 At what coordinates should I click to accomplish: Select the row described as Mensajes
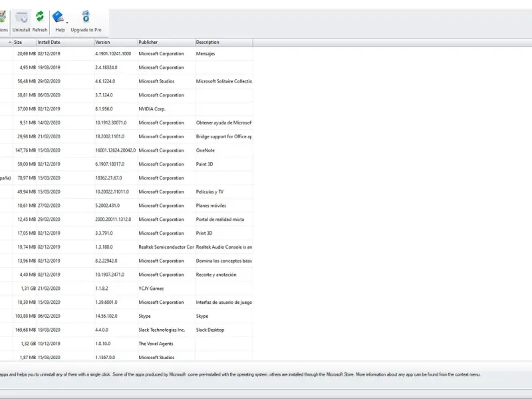click(126, 54)
